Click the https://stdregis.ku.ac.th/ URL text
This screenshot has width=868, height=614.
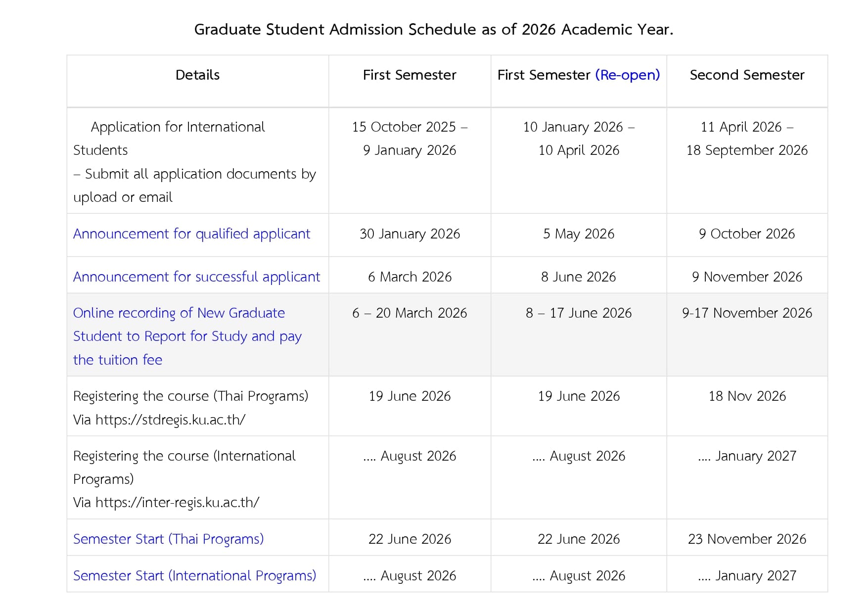coord(170,420)
